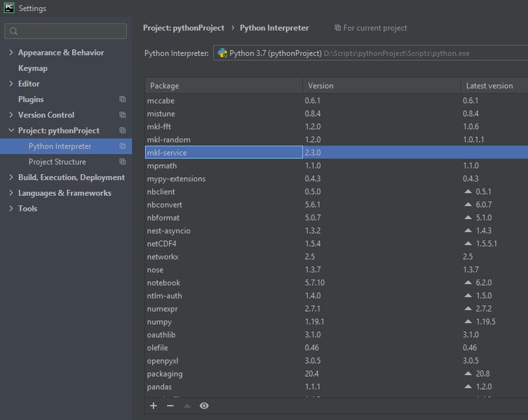The image size is (528, 420).
Task: Click the Python icon in interpreter dropdown
Action: [222, 53]
